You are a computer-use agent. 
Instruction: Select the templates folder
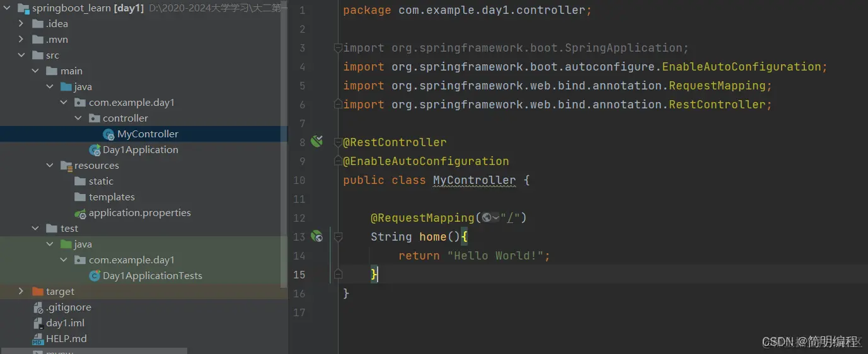point(112,197)
